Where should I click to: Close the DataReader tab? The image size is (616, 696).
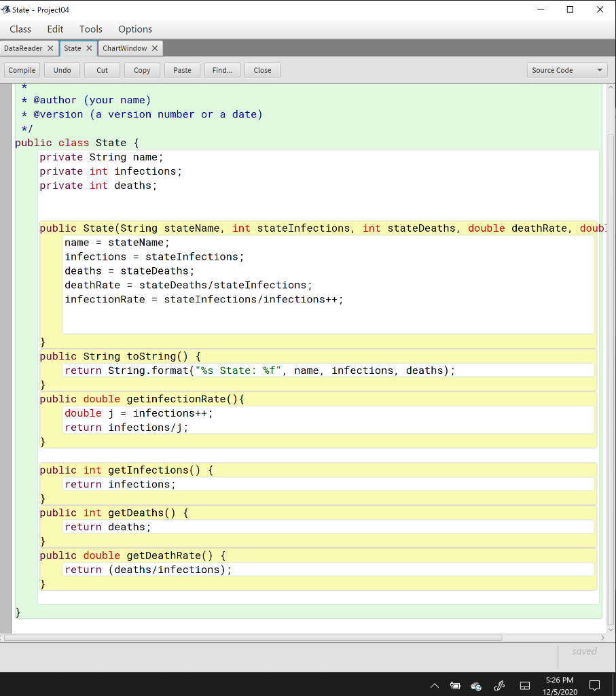(x=52, y=48)
